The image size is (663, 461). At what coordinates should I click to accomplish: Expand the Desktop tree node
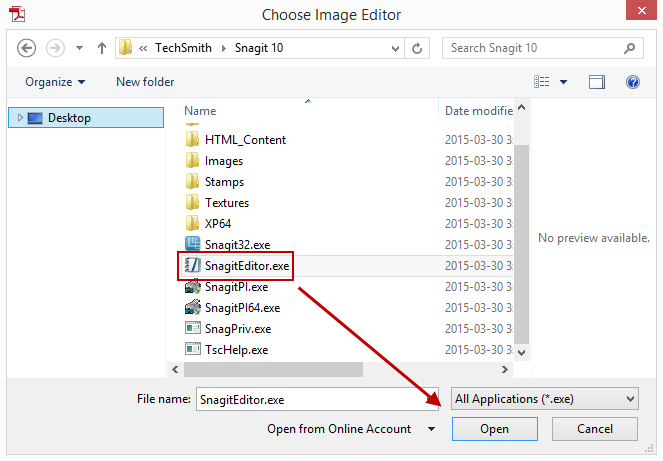coord(20,118)
